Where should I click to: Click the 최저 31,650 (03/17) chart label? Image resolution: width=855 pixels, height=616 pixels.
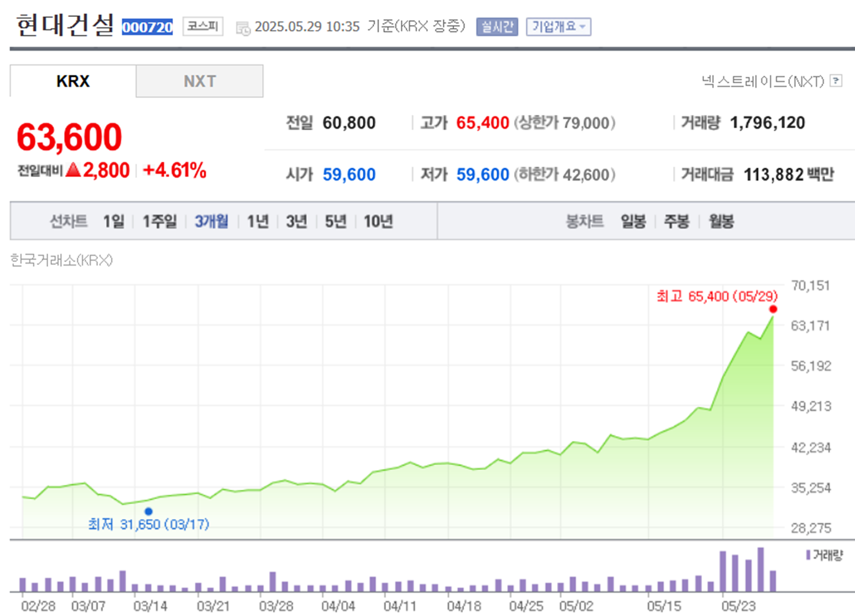pos(149,524)
